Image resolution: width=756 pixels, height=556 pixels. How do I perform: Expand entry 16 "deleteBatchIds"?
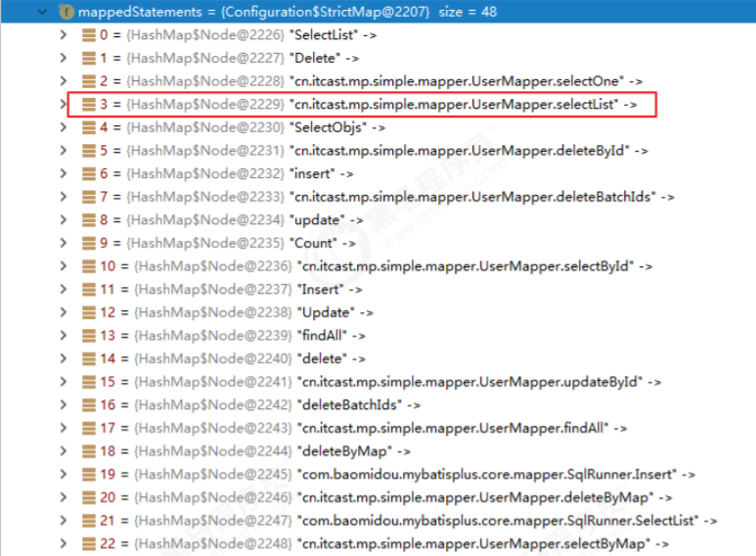tap(64, 405)
